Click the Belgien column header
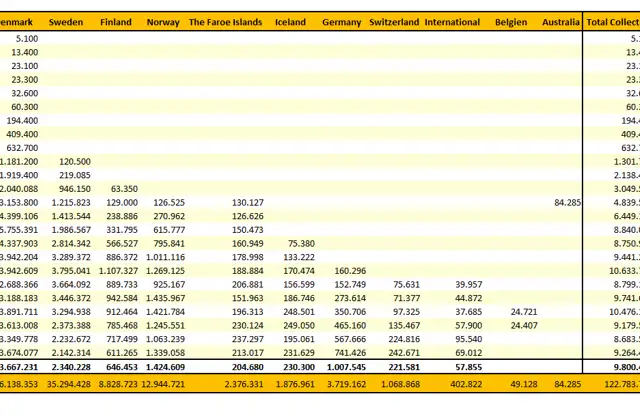640x420 pixels. pos(511,22)
